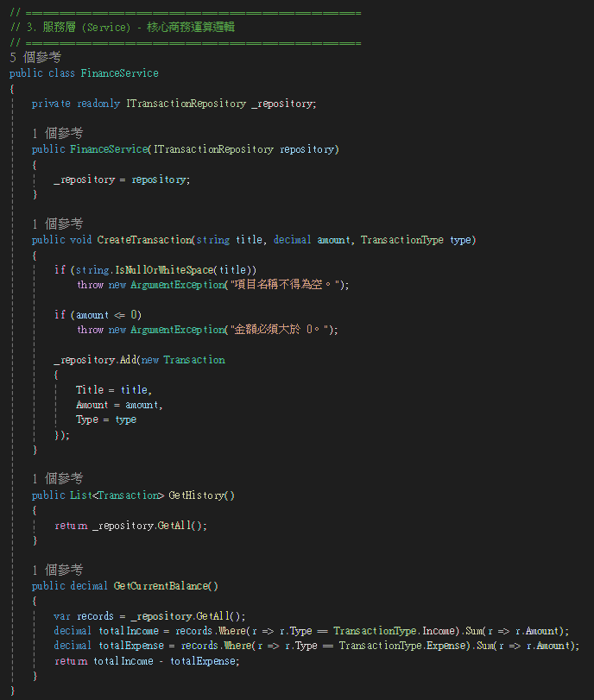Click the "_repository = repository;" assignment line
Screen dimensions: 594x700
pos(122,180)
